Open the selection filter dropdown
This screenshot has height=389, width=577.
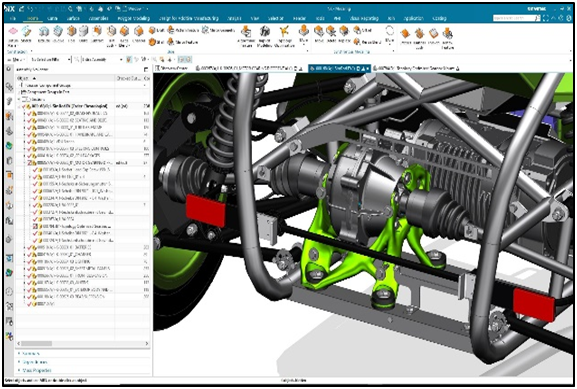(x=50, y=59)
